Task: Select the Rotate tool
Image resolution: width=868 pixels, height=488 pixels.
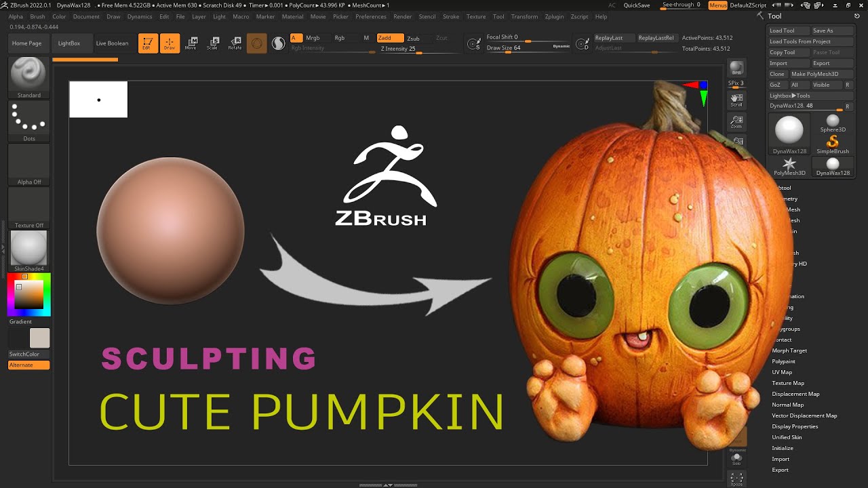Action: click(235, 43)
